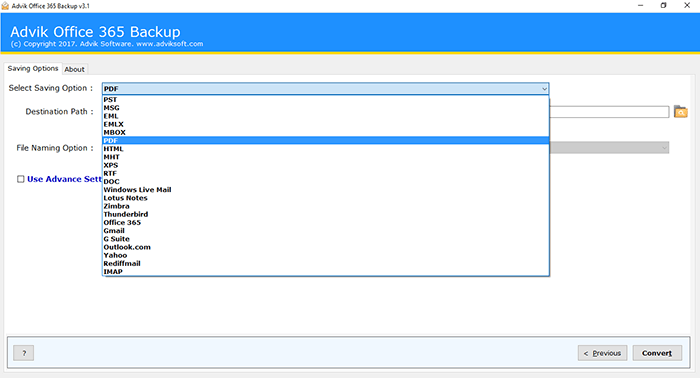Open the File Naming Option dropdown
700x378 pixels.
(x=609, y=148)
